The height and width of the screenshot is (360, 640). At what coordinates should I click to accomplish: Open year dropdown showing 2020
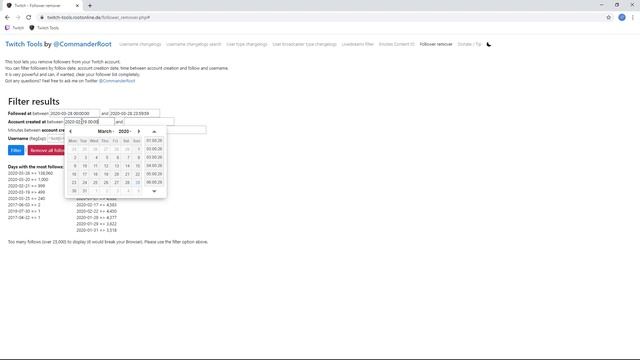125,131
